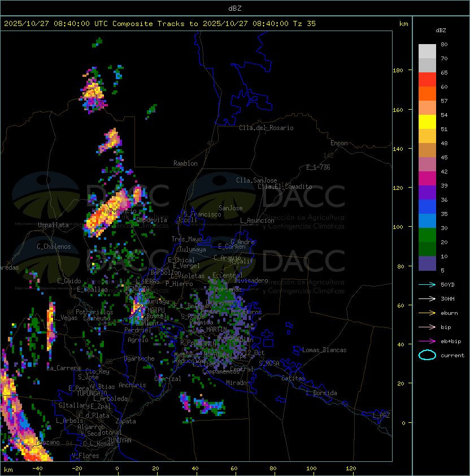The height and width of the screenshot is (476, 470).
Task: Click the S_MARTIN map label
Action: 214,330
